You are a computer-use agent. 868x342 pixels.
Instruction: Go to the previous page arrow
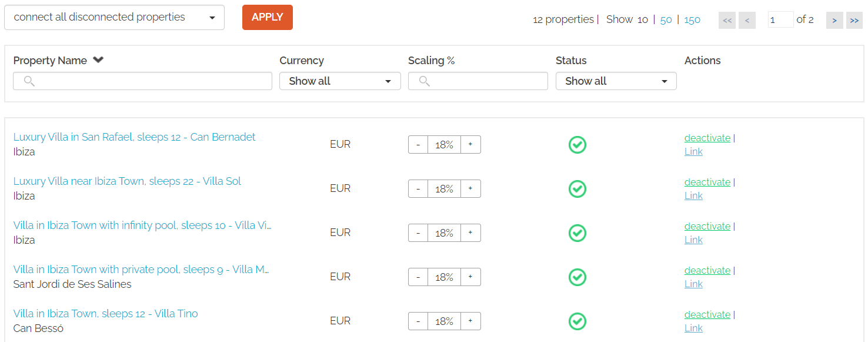tap(747, 20)
